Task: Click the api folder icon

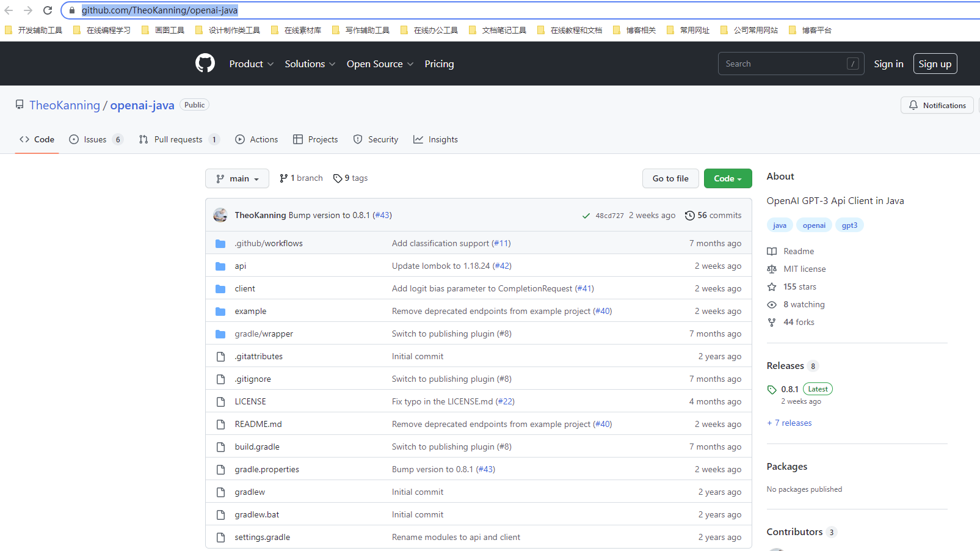Action: (x=220, y=266)
